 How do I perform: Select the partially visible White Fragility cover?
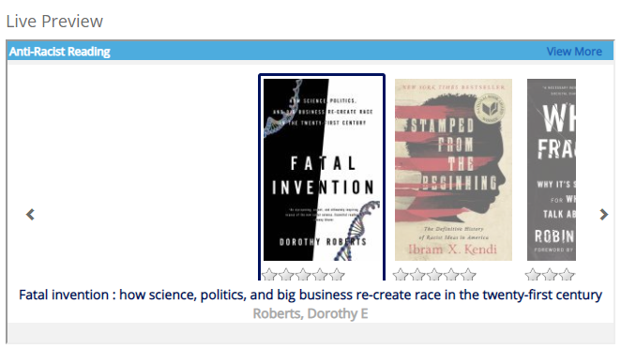[552, 170]
